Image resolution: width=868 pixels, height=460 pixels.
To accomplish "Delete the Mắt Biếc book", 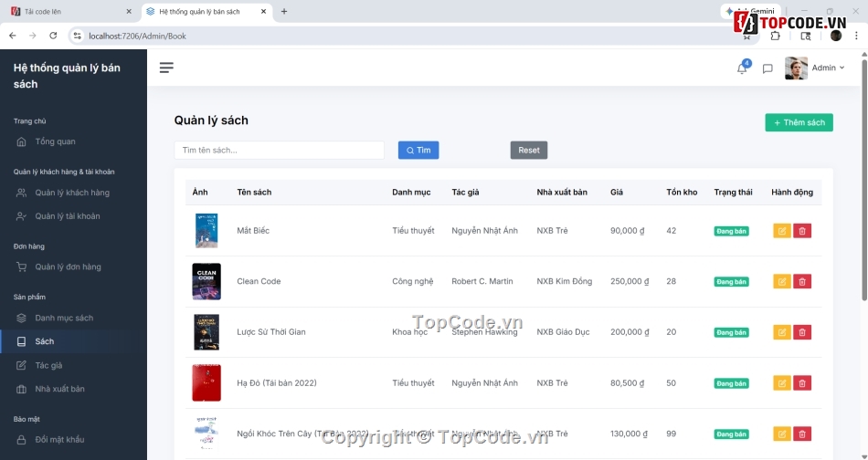I will (x=802, y=231).
